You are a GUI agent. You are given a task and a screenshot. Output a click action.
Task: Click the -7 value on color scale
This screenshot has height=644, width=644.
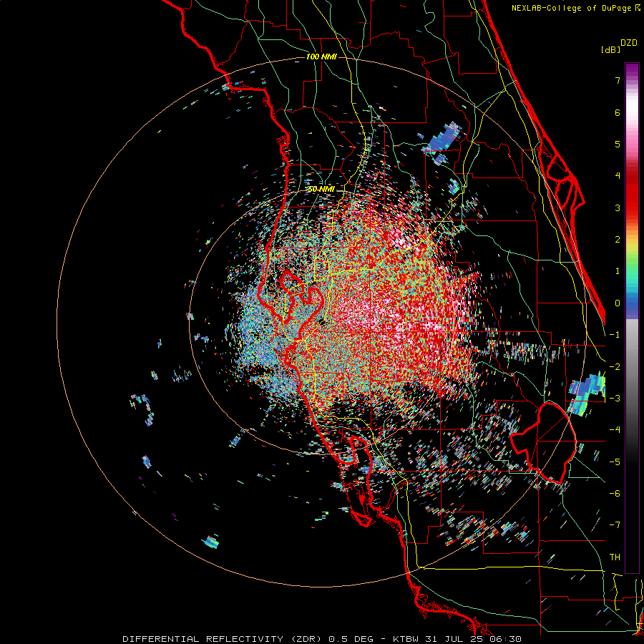(x=615, y=525)
